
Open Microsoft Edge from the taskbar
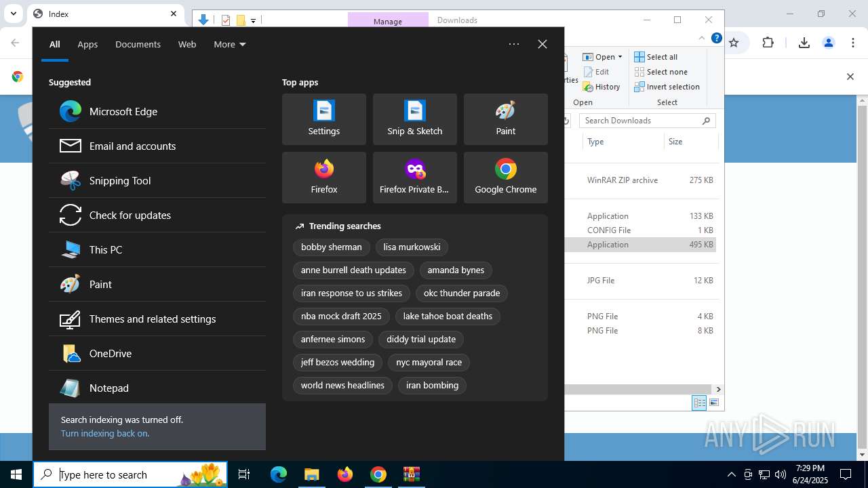pos(279,474)
